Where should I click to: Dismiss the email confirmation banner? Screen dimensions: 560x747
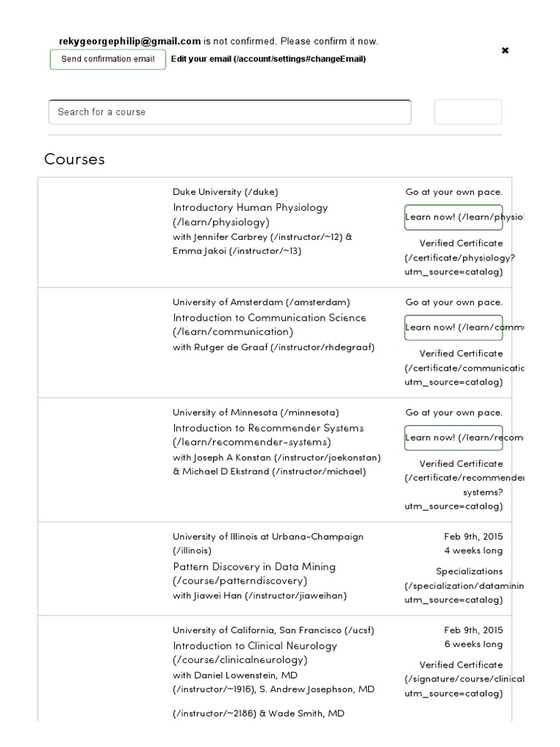(x=505, y=50)
